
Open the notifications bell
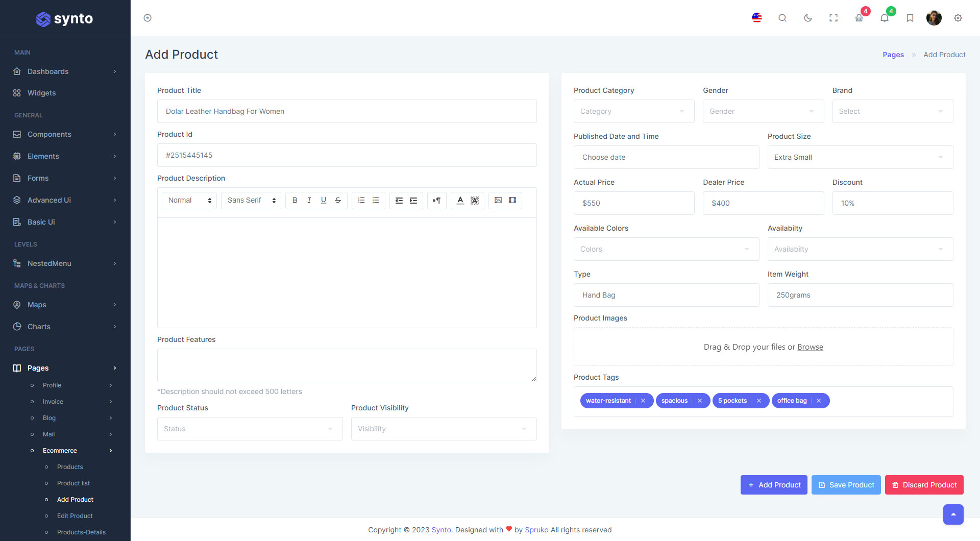click(885, 18)
